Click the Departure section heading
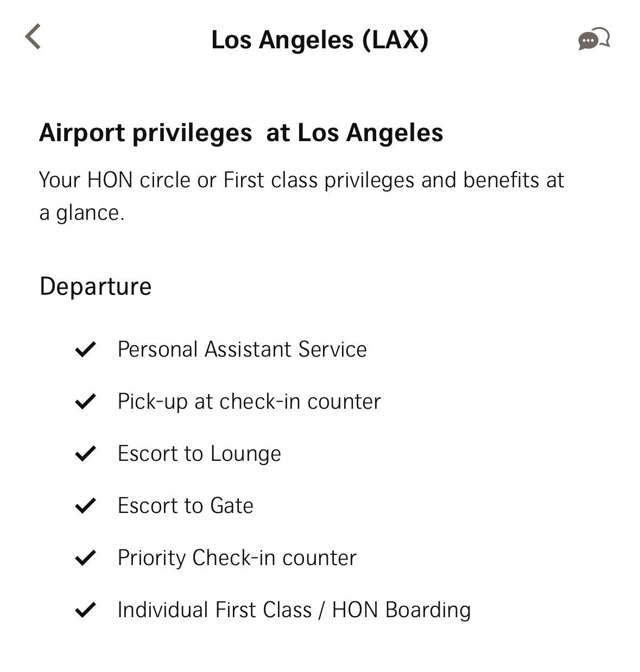The height and width of the screenshot is (672, 640). point(96,286)
